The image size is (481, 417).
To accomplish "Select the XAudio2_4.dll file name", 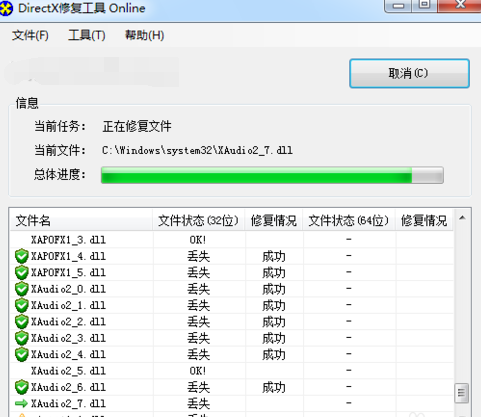I will (68, 354).
